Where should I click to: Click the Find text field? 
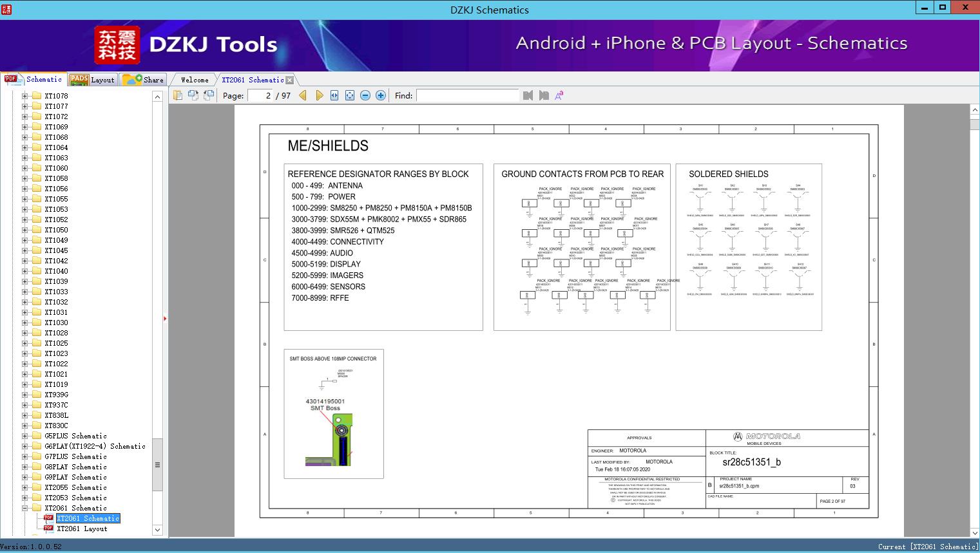click(x=467, y=95)
